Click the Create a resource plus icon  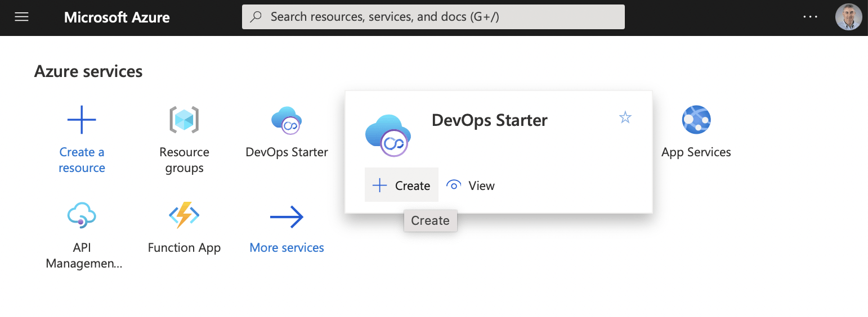tap(82, 120)
